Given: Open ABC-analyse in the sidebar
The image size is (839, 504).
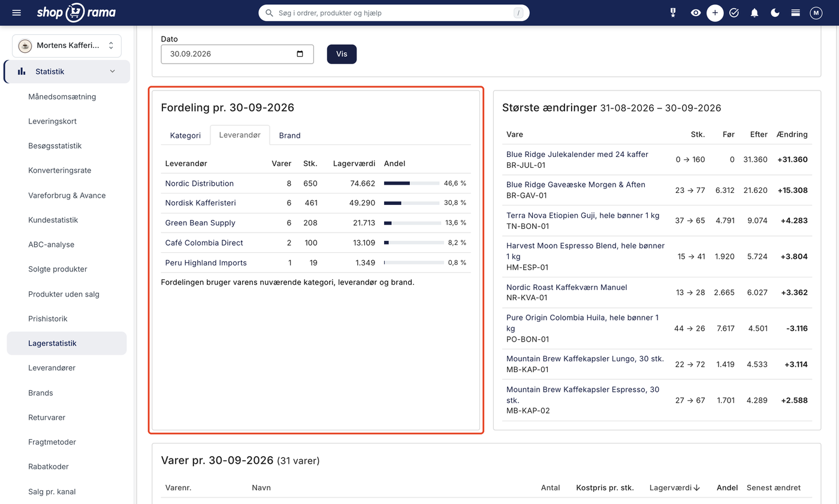Looking at the screenshot, I should point(51,245).
